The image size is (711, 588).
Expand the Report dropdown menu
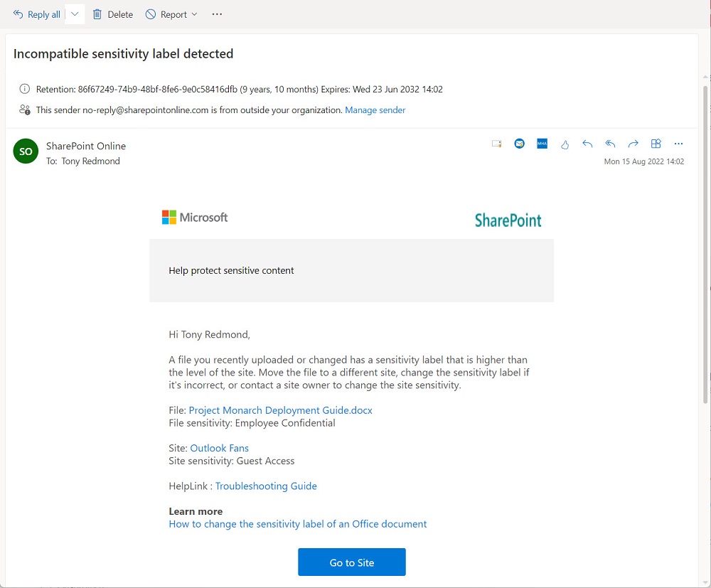pos(195,14)
